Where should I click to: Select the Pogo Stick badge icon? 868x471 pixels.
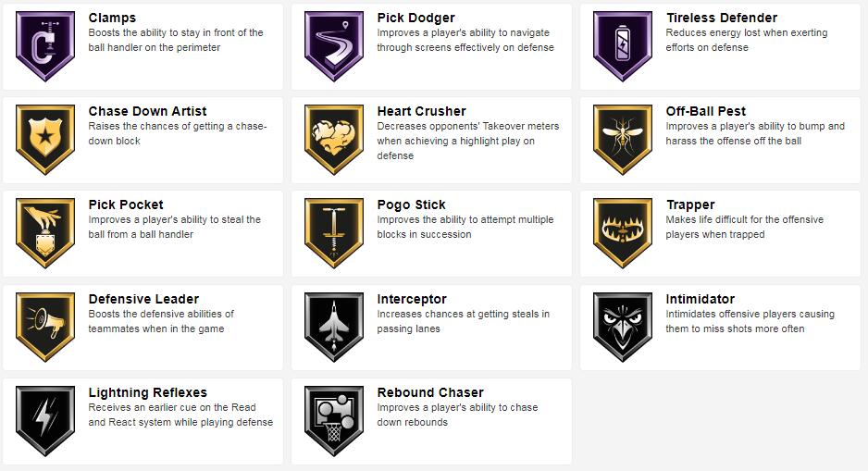(x=334, y=233)
